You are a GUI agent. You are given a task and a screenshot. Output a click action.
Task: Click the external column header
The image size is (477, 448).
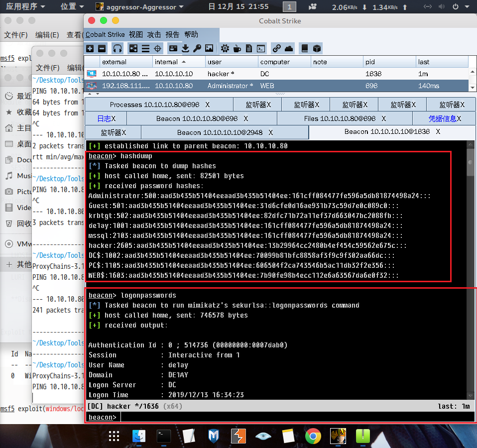point(126,62)
